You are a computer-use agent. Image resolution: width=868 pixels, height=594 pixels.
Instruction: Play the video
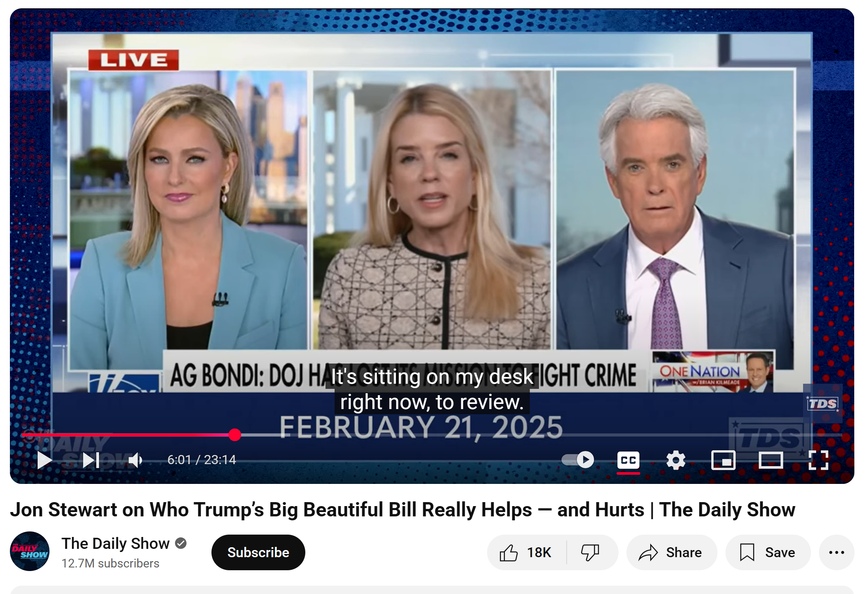click(x=44, y=460)
